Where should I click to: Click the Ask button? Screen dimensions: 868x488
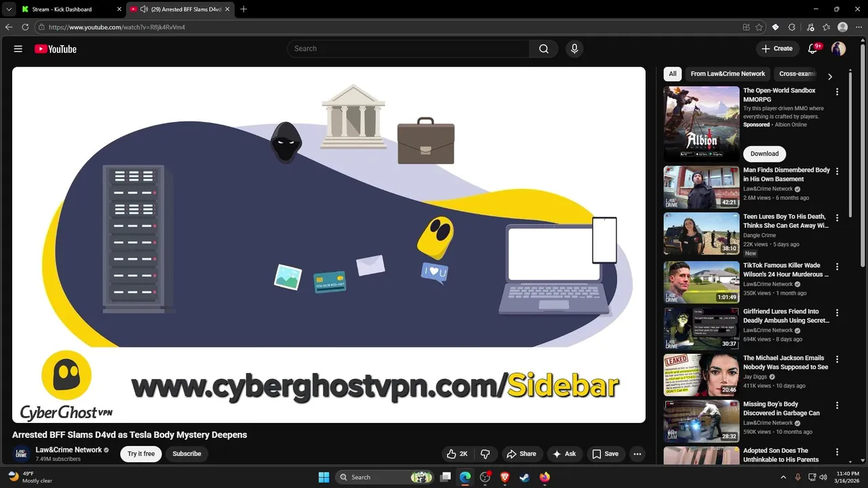564,454
